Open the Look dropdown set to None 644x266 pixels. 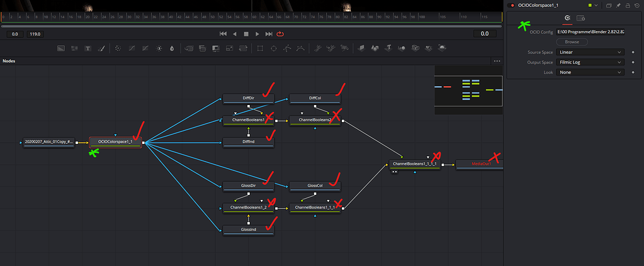pos(590,72)
